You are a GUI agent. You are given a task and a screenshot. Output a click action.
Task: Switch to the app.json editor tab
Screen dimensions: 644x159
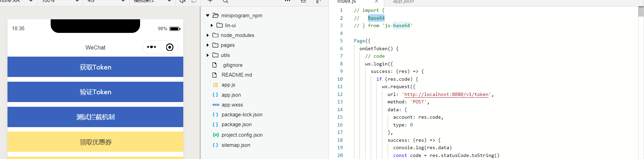[403, 2]
